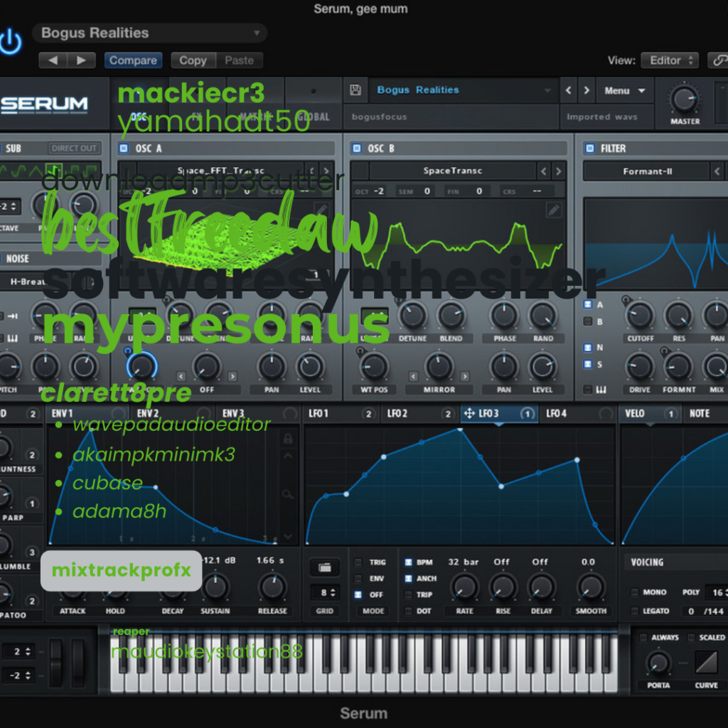Open the OSC B wavetable edit pencil

(x=553, y=210)
